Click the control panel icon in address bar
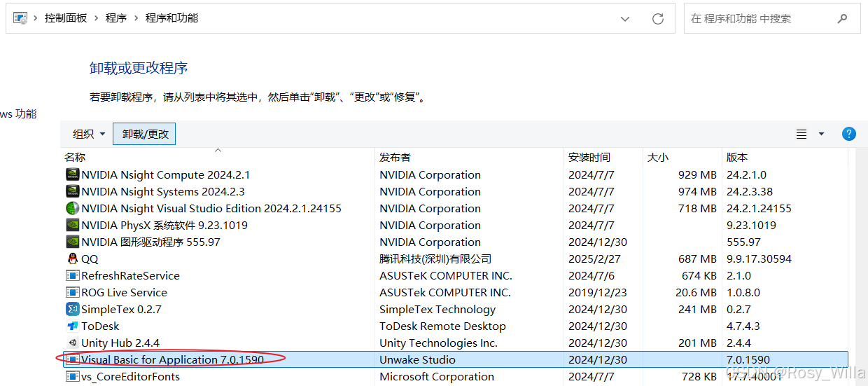868x386 pixels. click(x=20, y=18)
